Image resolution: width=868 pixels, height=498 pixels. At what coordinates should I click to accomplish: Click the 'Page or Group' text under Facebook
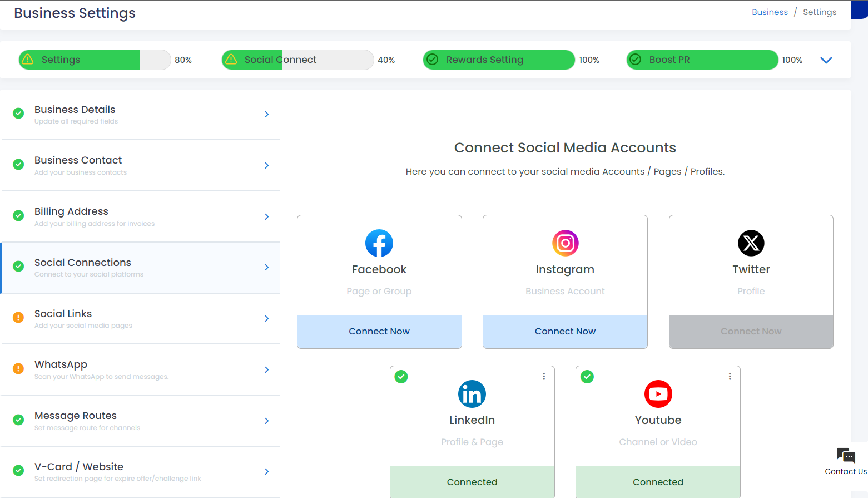379,291
